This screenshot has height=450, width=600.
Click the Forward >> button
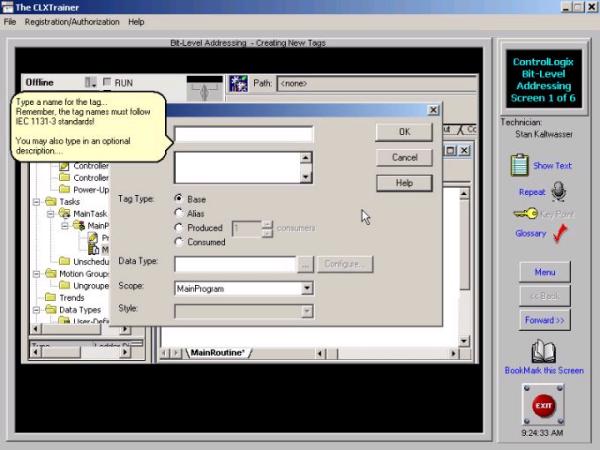[545, 320]
